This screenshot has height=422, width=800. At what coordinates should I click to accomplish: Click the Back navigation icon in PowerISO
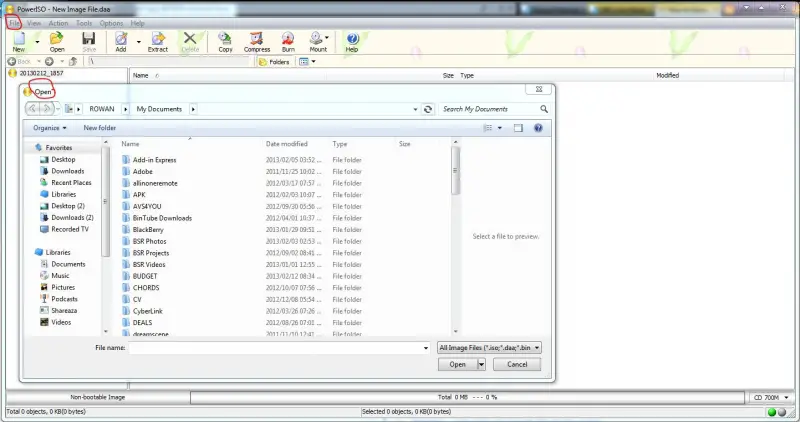point(12,61)
